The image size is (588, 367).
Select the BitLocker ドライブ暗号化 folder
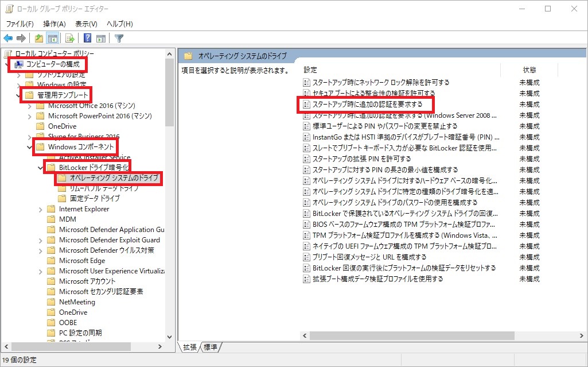pyautogui.click(x=94, y=167)
